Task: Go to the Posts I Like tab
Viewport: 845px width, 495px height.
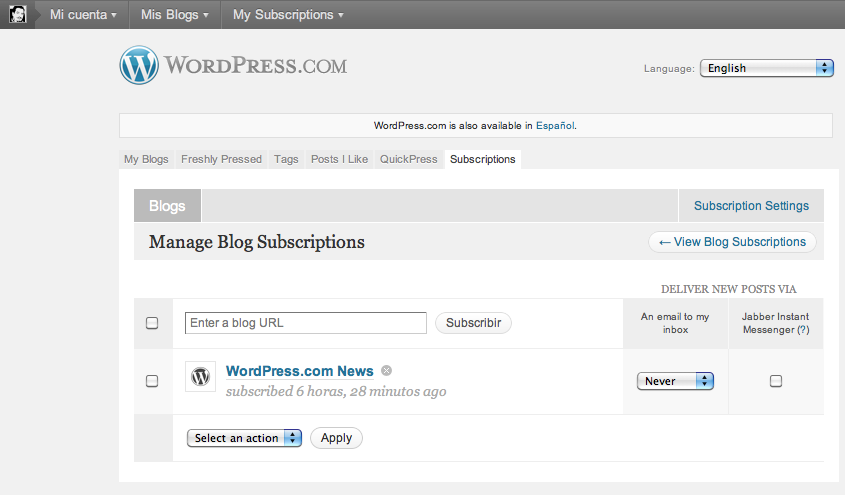Action: pyautogui.click(x=339, y=159)
